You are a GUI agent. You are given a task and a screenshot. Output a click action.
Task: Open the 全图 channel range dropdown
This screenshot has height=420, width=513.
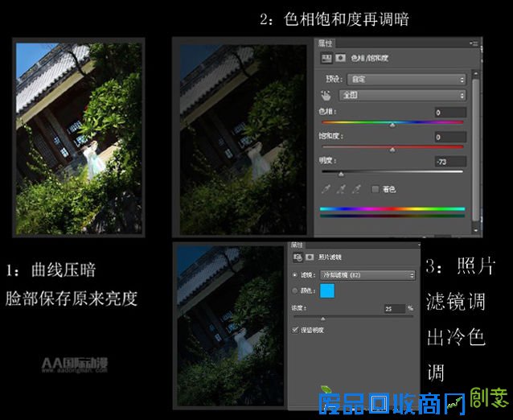403,95
